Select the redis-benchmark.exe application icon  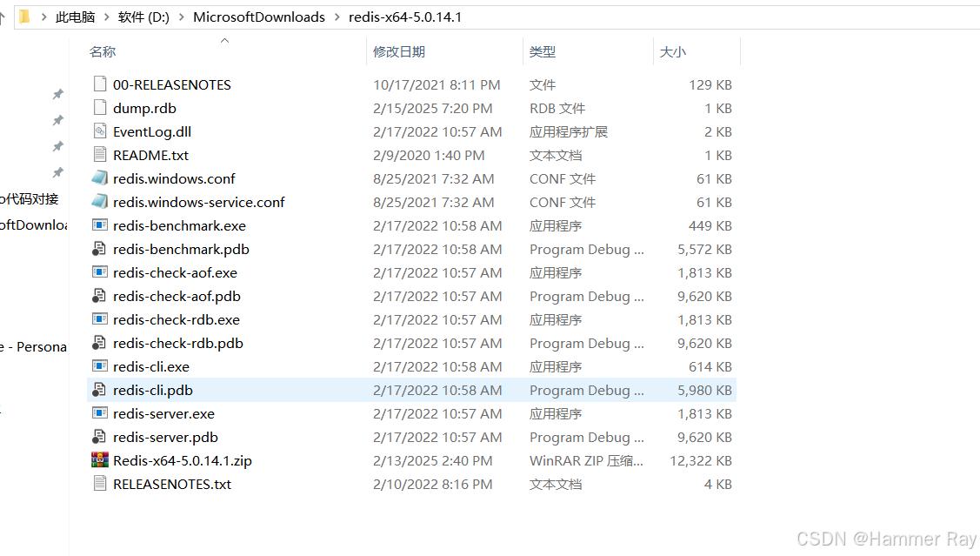(100, 225)
